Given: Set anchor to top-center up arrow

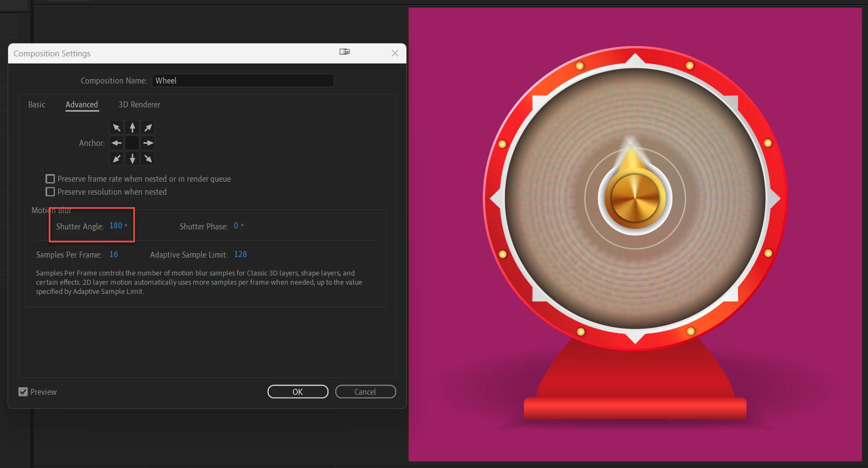Looking at the screenshot, I should coord(132,127).
